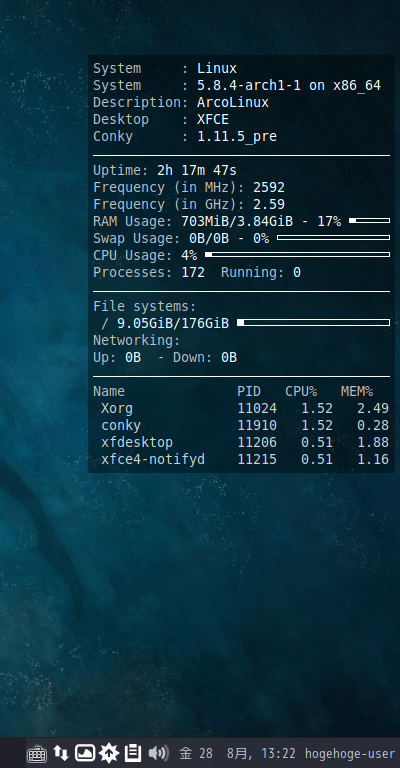Click the xfdesktop process row
400x768 pixels.
click(241, 442)
